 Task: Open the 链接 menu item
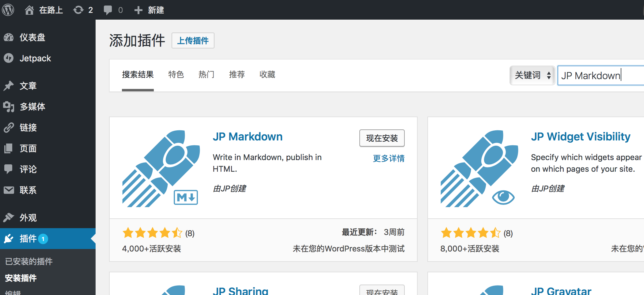click(x=48, y=128)
